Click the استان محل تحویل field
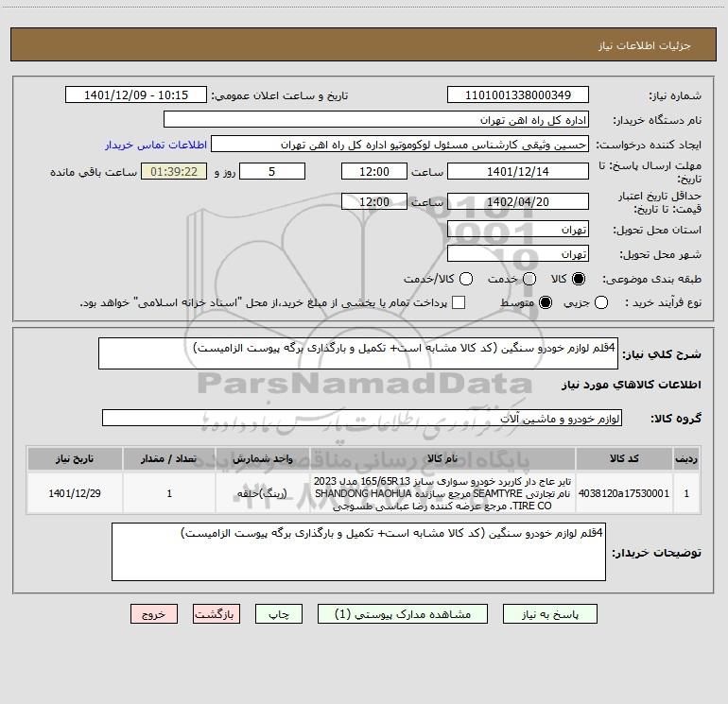Viewport: 728px width, 704px height. click(518, 229)
